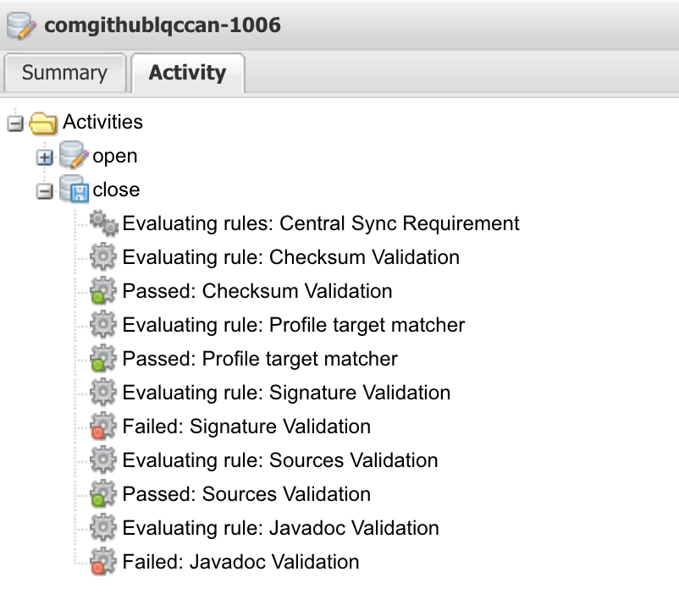Click the Activities folder icon
The image size is (679, 616).
coord(44,123)
